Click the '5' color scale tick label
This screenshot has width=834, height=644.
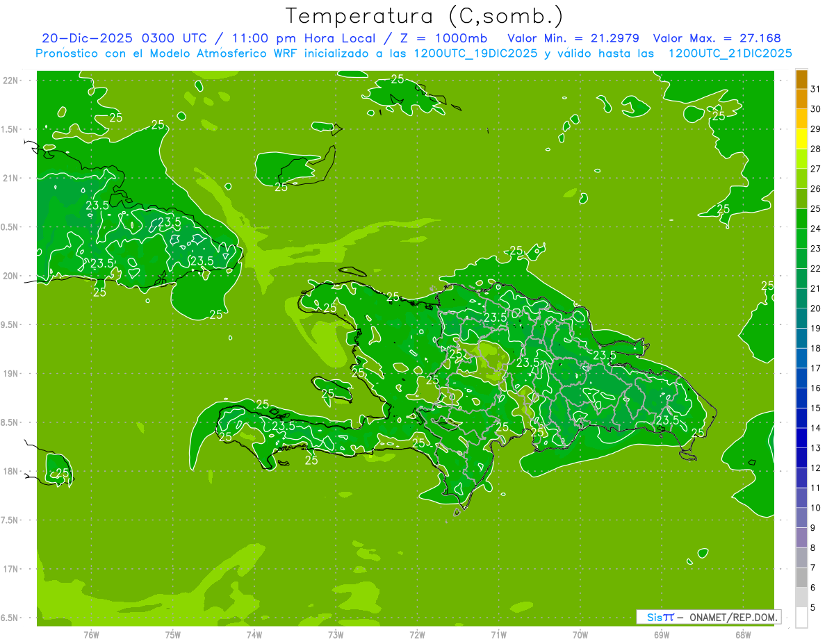tap(813, 607)
